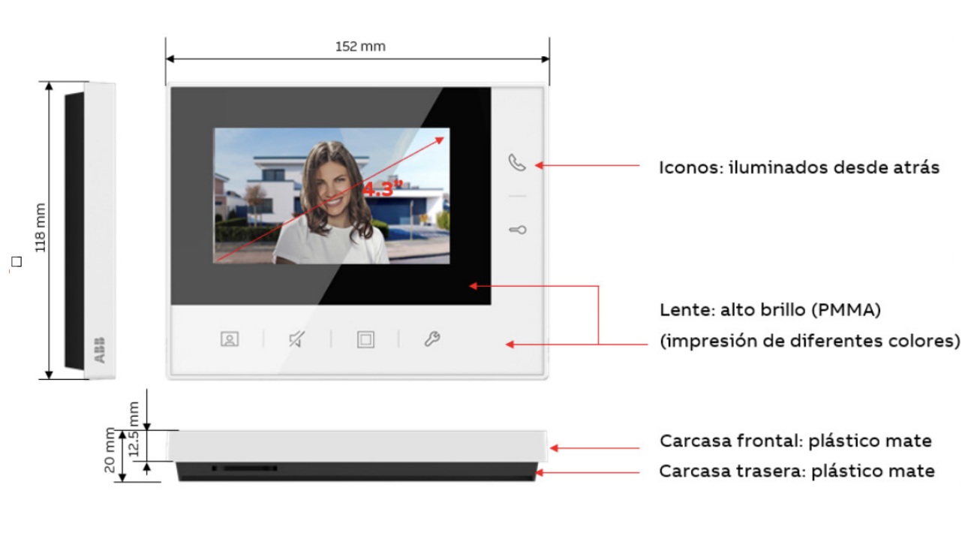This screenshot has width=980, height=536.
Task: Click the 118 mm height dimension label
Action: coord(40,227)
